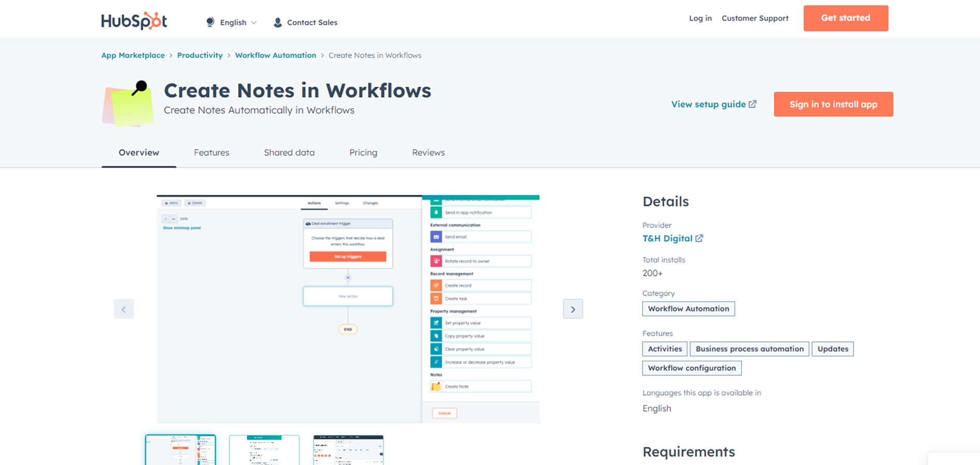Click the main workflow screenshot image
The width and height of the screenshot is (980, 465).
click(x=348, y=309)
